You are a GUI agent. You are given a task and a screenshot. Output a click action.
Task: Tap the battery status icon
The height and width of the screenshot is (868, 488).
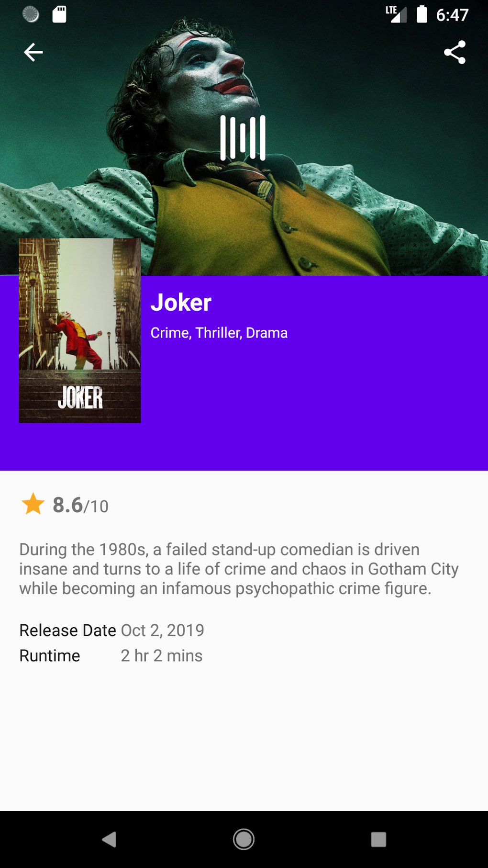421,14
